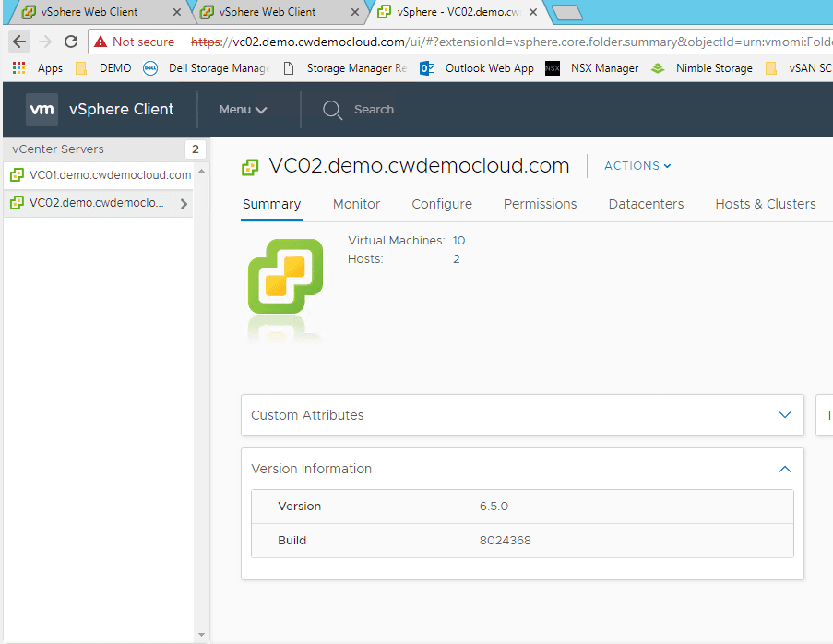
Task: Click the browser address bar URL
Action: click(510, 42)
